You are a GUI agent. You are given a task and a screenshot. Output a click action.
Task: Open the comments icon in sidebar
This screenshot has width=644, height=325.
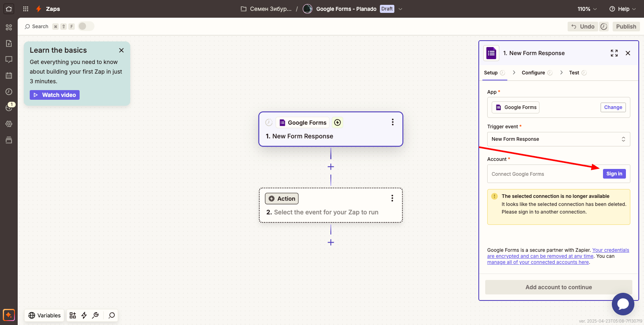tap(9, 60)
